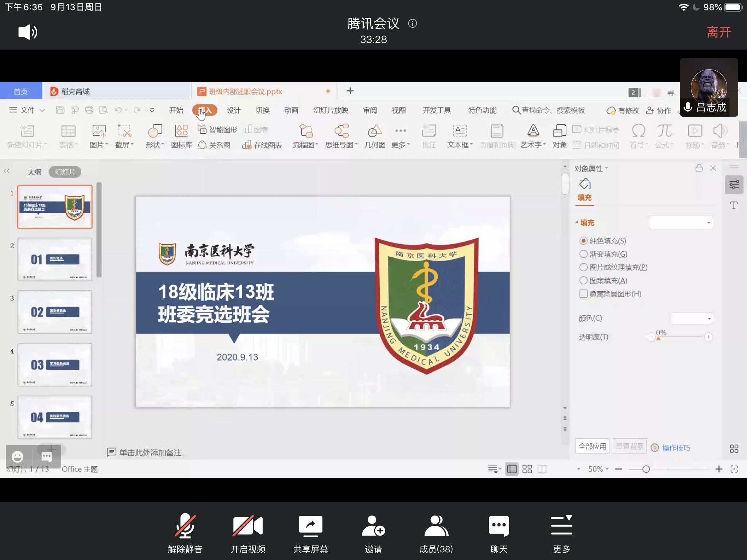Open the 切换 ribbon tab
The width and height of the screenshot is (747, 560).
(x=262, y=110)
